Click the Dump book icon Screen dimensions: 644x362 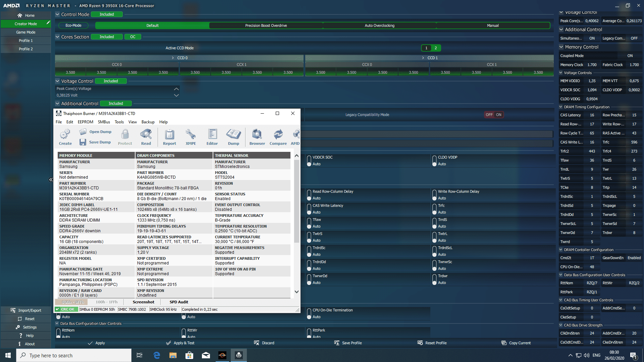(233, 134)
